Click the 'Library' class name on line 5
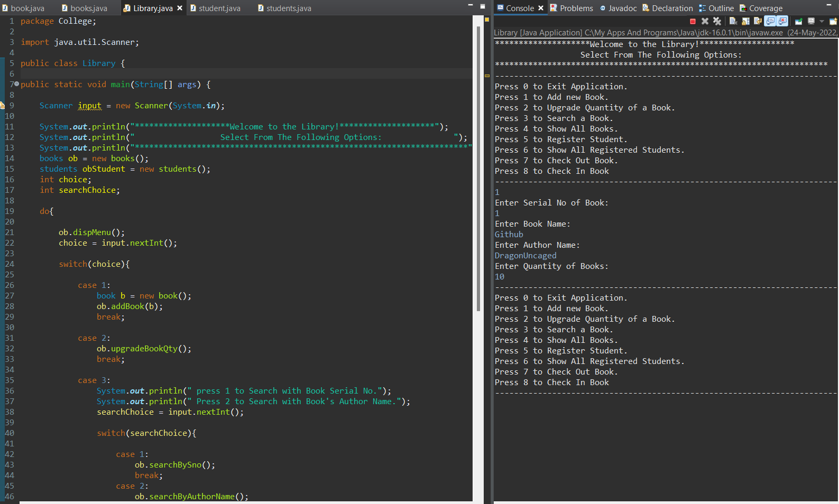 point(99,63)
